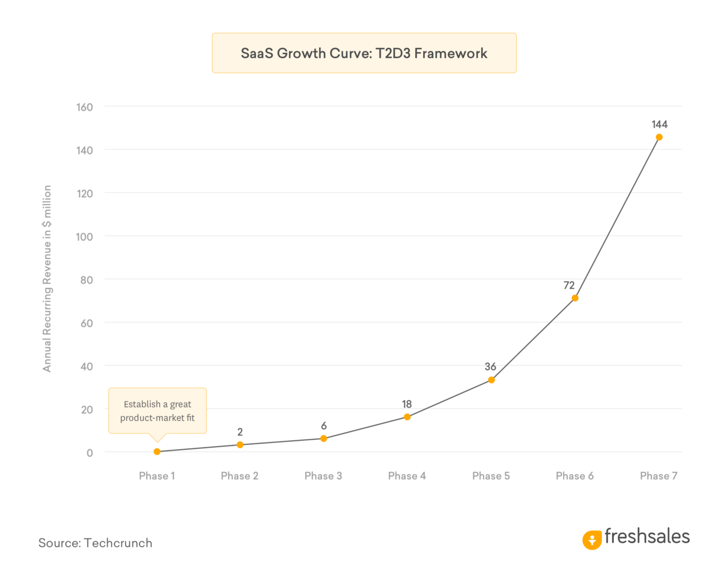Click the Phase 5 data point marker

click(x=491, y=380)
